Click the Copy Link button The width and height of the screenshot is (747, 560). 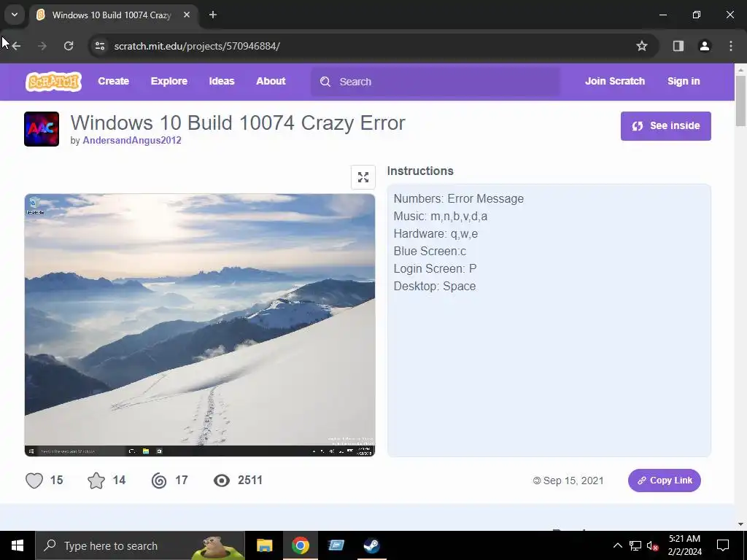(664, 481)
